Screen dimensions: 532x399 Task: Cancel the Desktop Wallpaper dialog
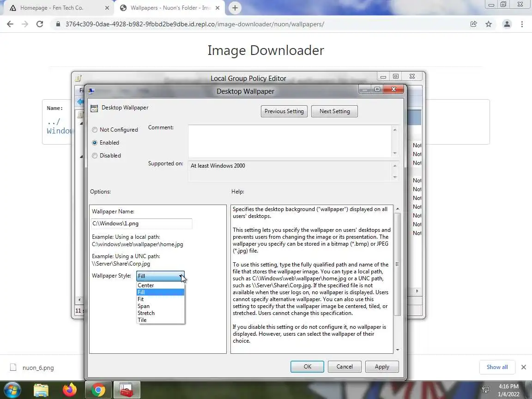click(x=345, y=366)
